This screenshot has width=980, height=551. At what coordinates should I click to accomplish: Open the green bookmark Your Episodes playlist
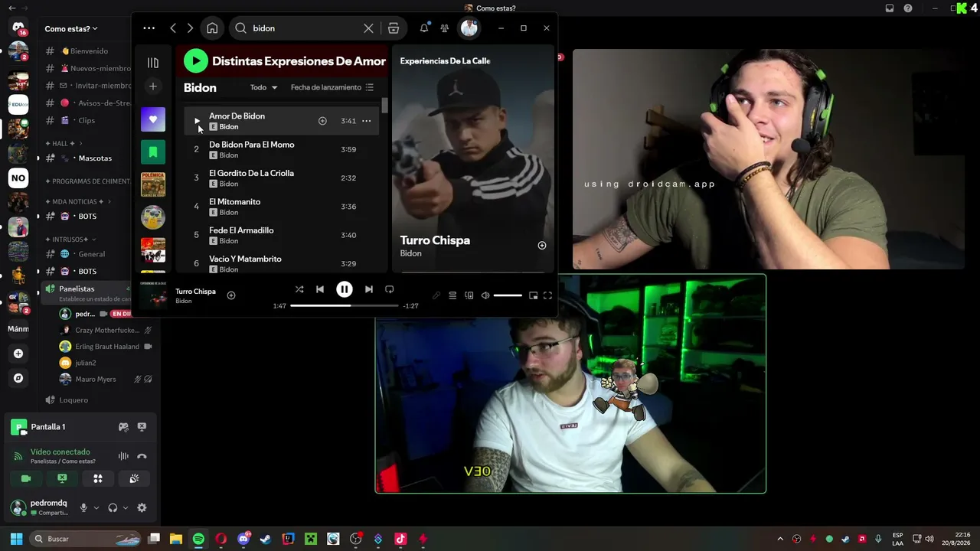153,152
